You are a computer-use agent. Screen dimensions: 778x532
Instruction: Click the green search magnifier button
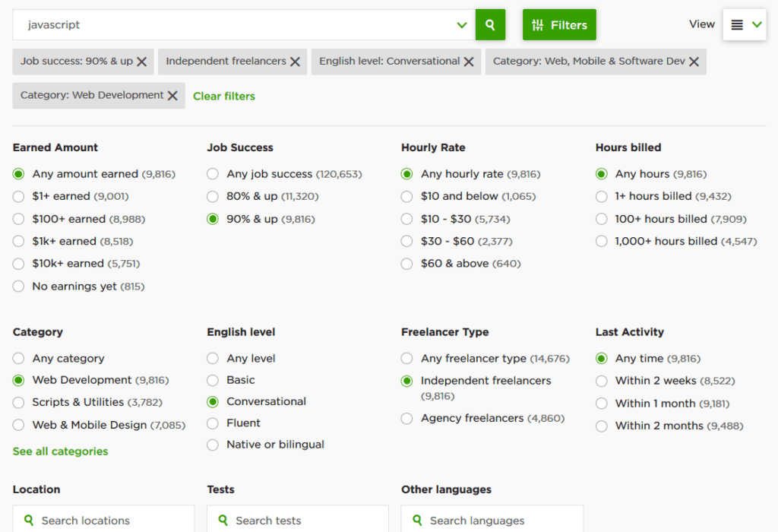[x=490, y=25]
